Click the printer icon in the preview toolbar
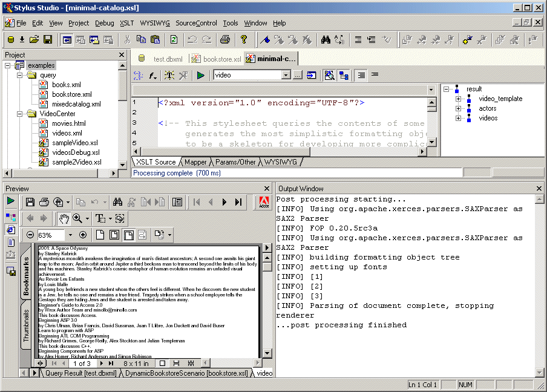 [x=44, y=202]
